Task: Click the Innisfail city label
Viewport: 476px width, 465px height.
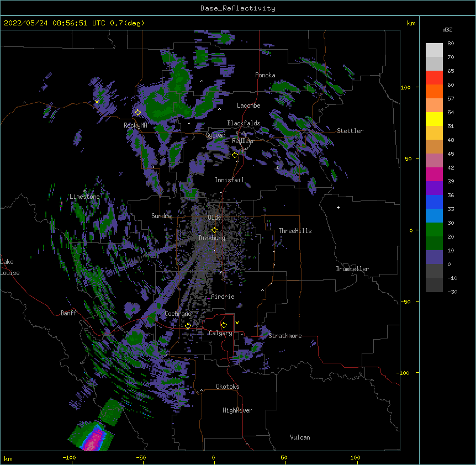Action: (229, 180)
